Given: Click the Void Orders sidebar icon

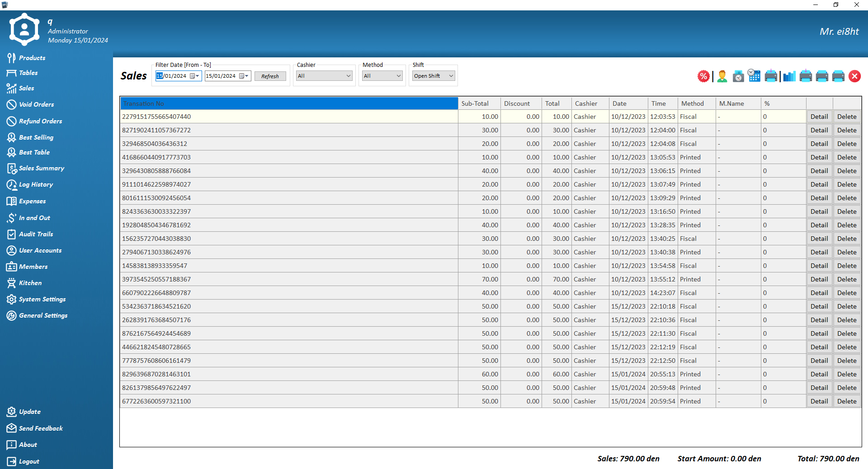Looking at the screenshot, I should pyautogui.click(x=11, y=104).
